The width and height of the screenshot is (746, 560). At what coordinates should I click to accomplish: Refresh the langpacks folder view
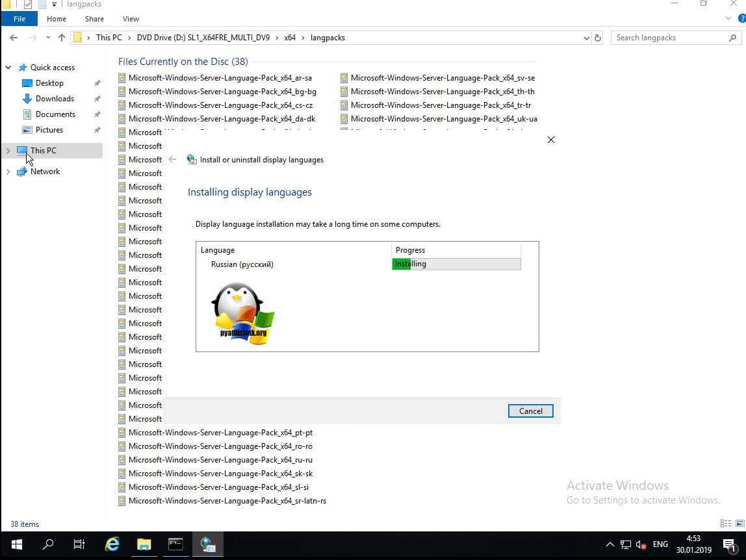[598, 38]
